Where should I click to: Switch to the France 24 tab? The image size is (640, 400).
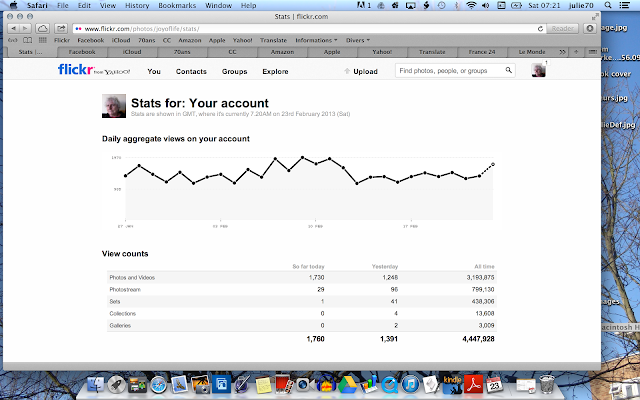coord(482,52)
